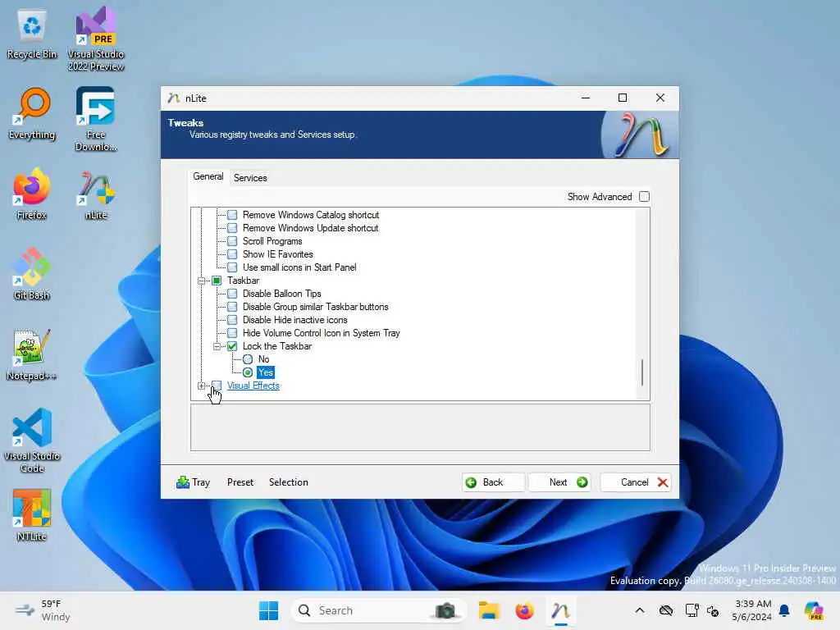Select the No radio button

coord(248,359)
